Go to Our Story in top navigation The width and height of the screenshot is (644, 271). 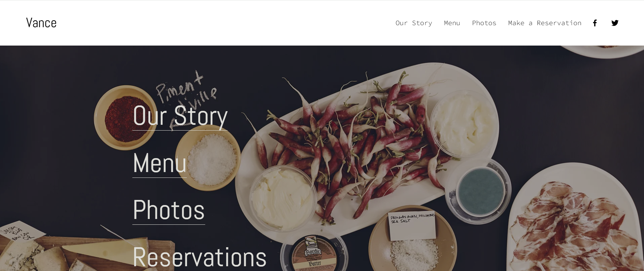click(x=413, y=23)
